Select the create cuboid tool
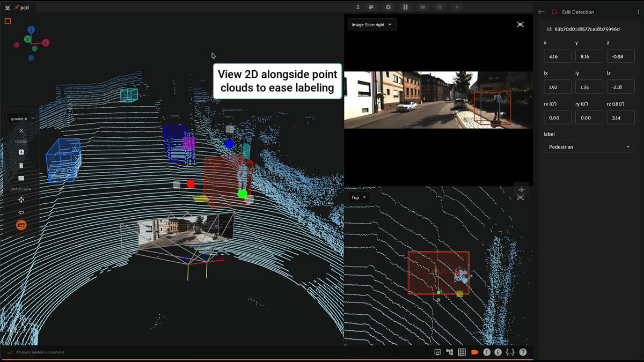 click(x=21, y=152)
